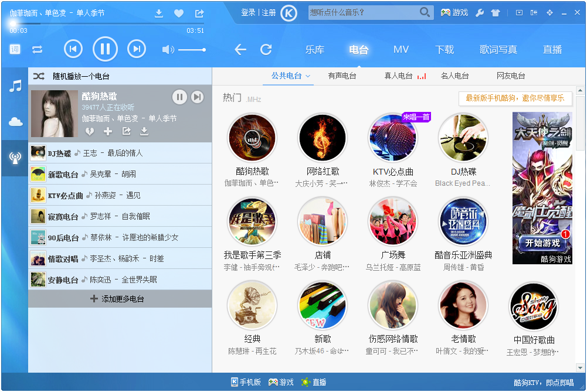Screen dimensions: 587x392
Task: Skip to next song in 酷狗热歌 station
Action: click(197, 97)
